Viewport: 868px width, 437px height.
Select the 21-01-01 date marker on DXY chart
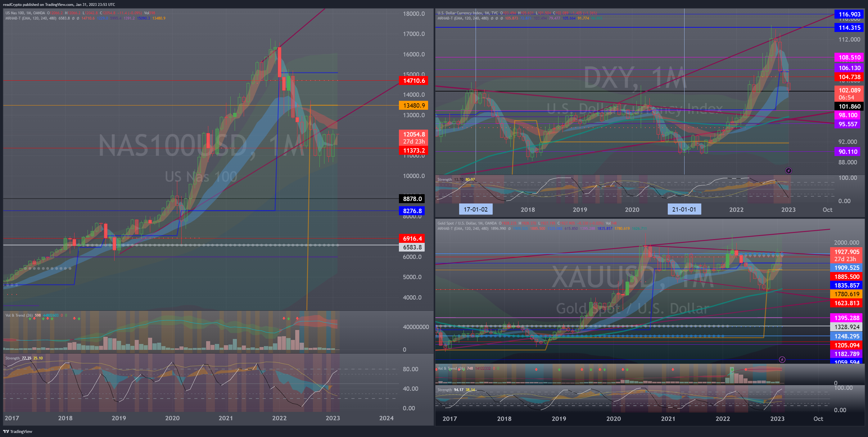684,209
